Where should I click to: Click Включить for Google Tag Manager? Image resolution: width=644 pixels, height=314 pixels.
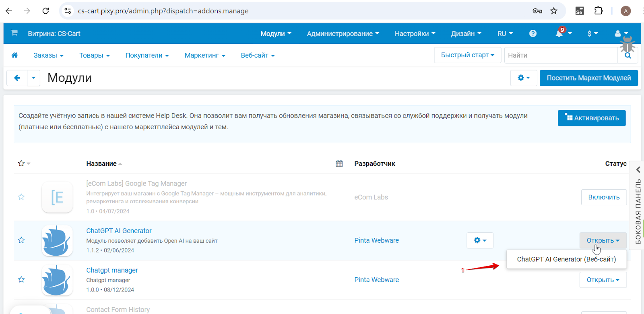(x=604, y=197)
